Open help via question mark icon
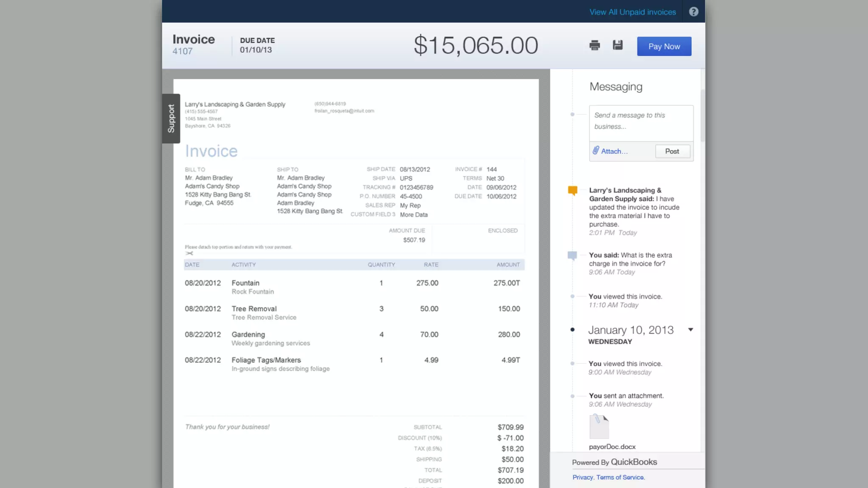 pyautogui.click(x=693, y=12)
